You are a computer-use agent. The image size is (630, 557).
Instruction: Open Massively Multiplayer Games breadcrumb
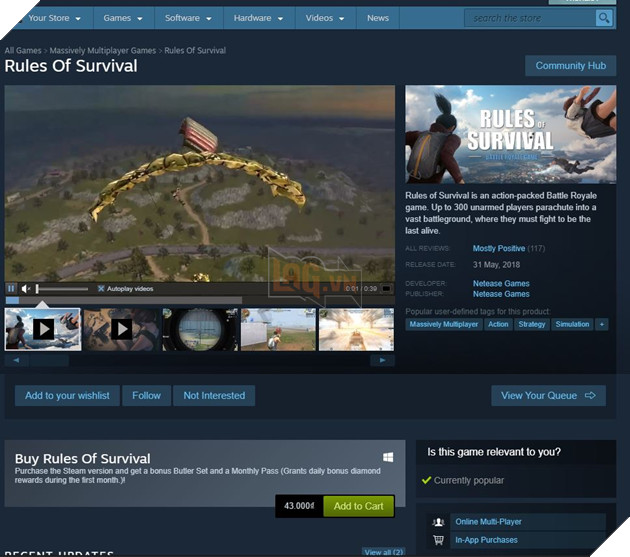[102, 51]
